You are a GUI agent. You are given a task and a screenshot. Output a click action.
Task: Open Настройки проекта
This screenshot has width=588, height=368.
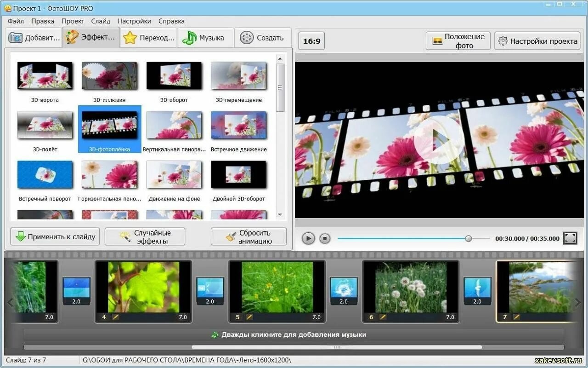point(537,41)
